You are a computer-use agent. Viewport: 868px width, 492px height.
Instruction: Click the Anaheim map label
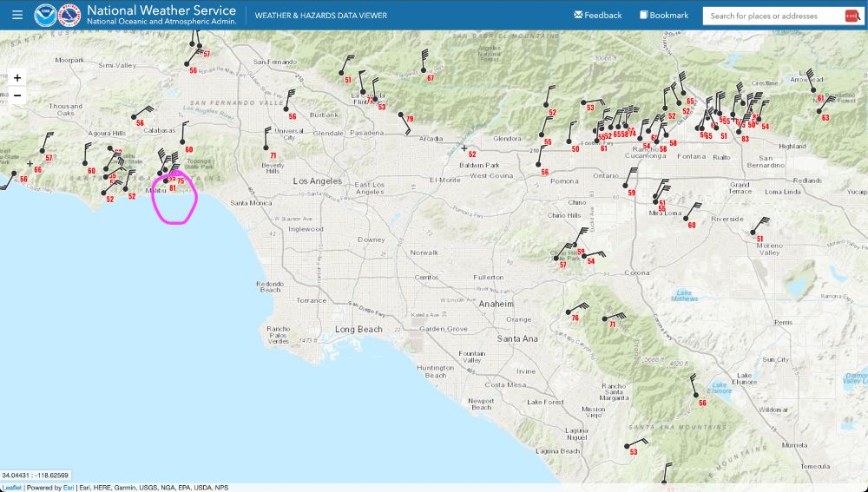[496, 304]
